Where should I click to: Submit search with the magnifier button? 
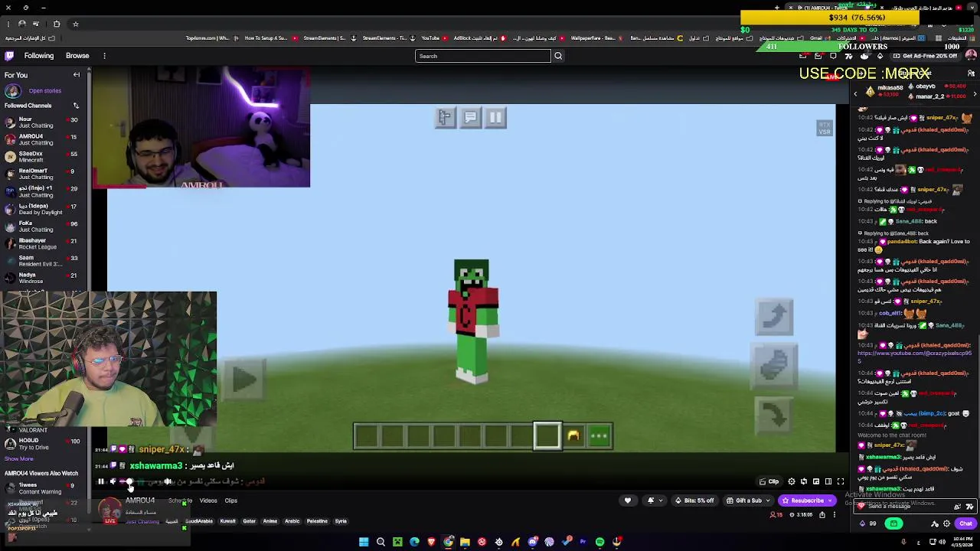coord(558,56)
